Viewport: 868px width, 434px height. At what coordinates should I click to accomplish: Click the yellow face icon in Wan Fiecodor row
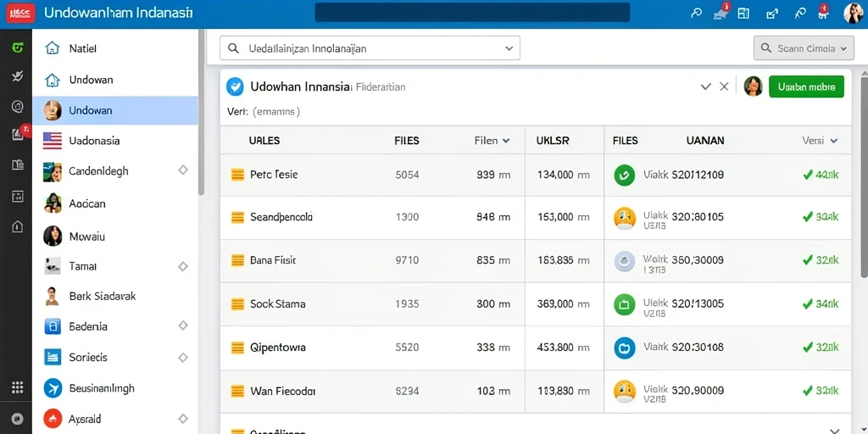coord(625,391)
